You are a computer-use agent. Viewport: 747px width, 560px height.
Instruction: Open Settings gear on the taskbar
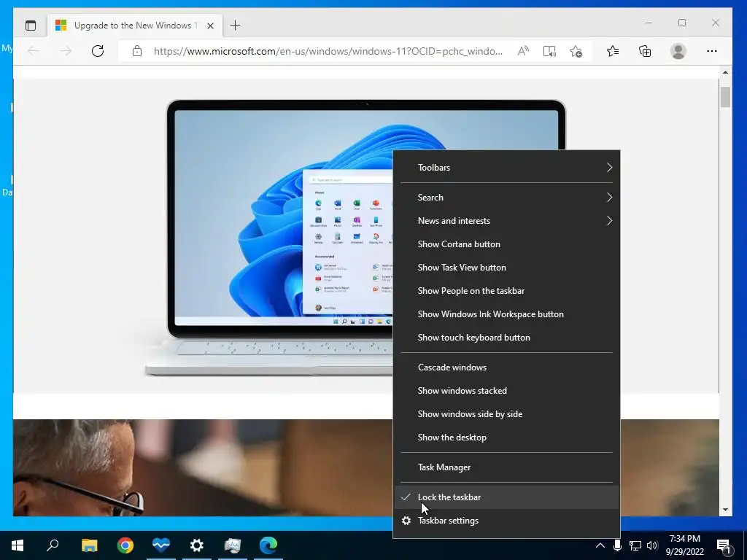197,545
